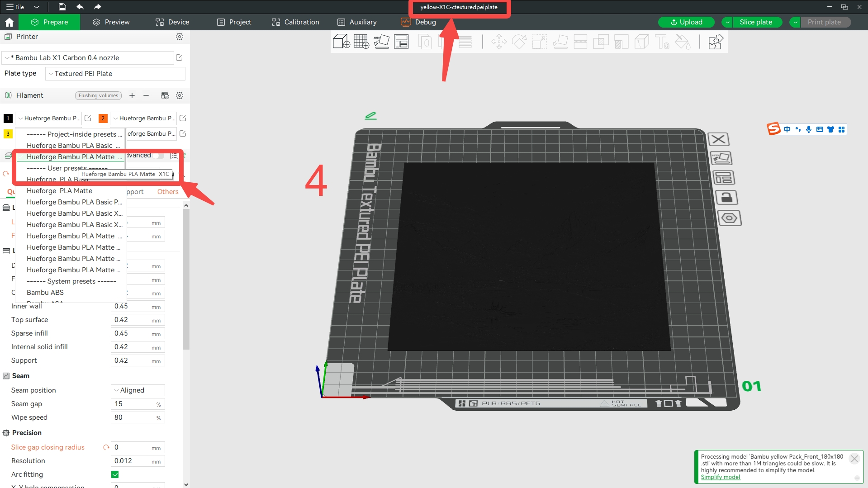Open the File menu dropdown arrow
This screenshot has height=488, width=868.
37,7
